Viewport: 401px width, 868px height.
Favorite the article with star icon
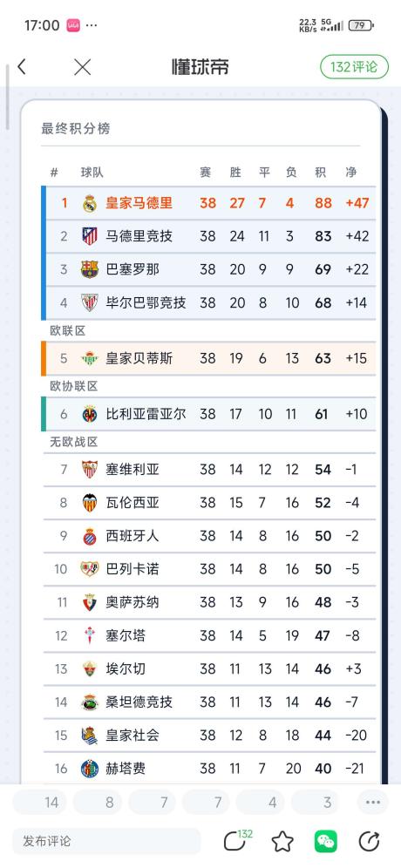tap(282, 842)
